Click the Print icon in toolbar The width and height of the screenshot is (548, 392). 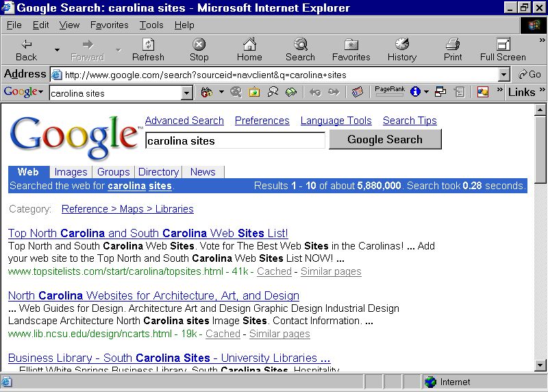tap(453, 50)
